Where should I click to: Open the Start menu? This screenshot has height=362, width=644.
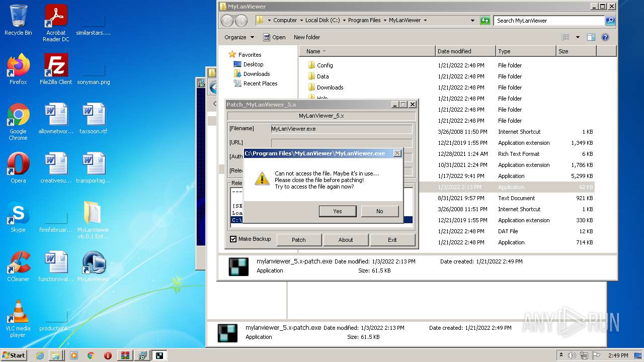(14, 355)
